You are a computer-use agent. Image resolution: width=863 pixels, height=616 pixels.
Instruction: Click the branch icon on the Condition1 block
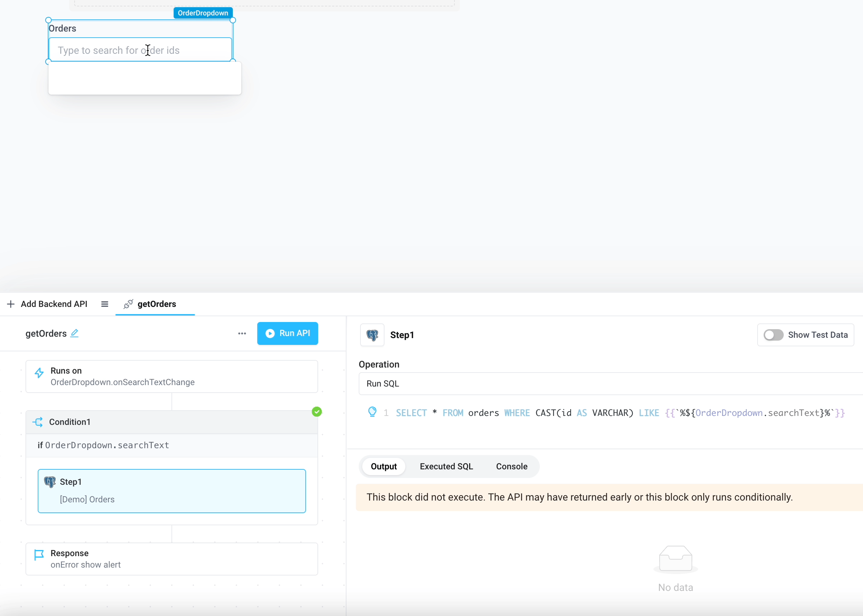38,422
